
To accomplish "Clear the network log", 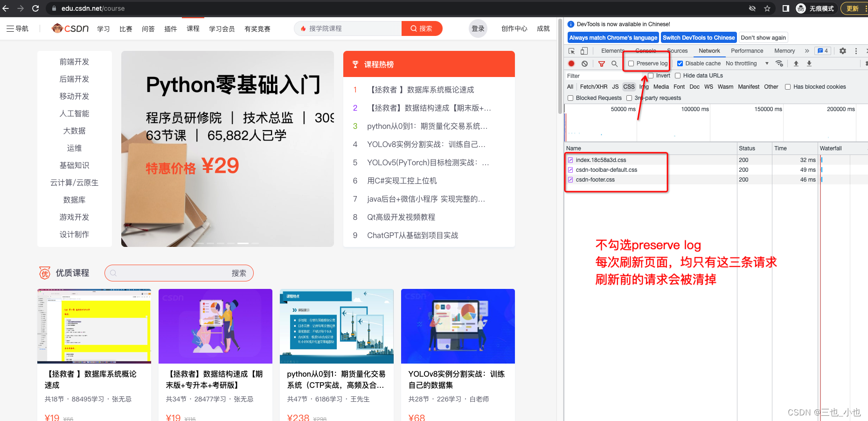I will [x=584, y=63].
